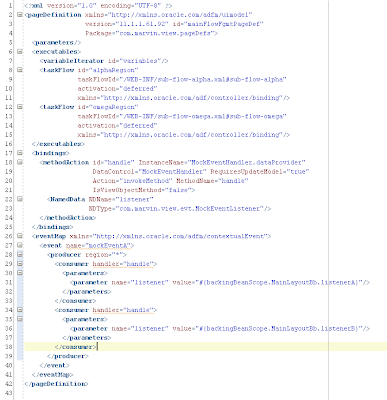Click the closing eventMap tag
The image size is (387, 400).
(x=52, y=375)
